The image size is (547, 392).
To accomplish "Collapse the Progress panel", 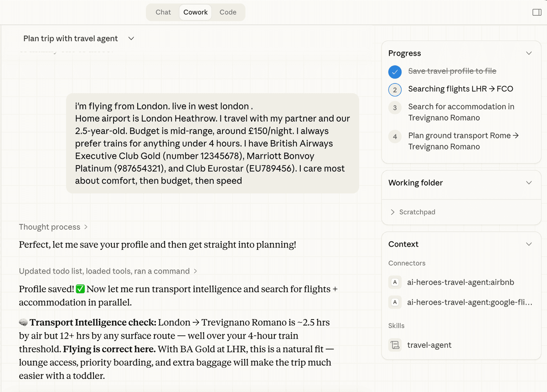I will coord(529,53).
